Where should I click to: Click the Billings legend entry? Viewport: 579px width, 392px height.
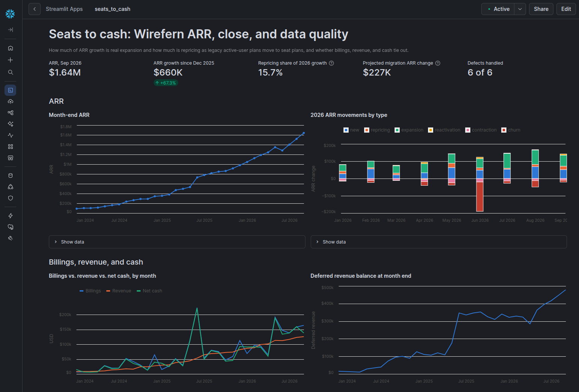(x=90, y=291)
